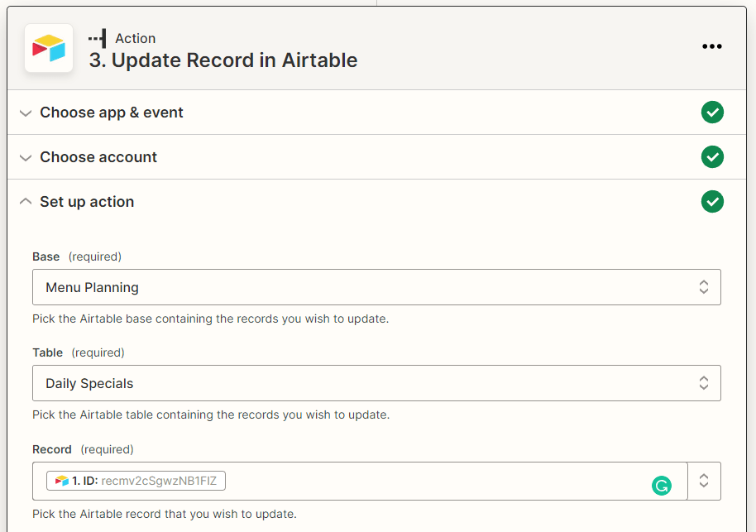Click the green checkmark beside Choose app & event
Image resolution: width=756 pixels, height=532 pixels.
click(x=711, y=113)
